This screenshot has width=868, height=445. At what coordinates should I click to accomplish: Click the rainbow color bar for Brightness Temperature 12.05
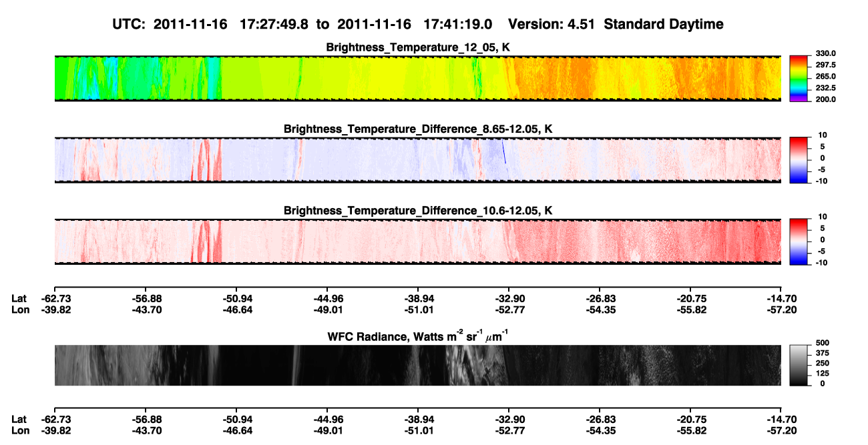(799, 78)
